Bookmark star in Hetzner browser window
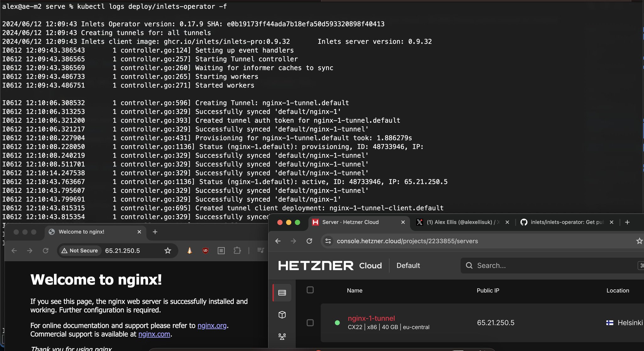This screenshot has width=644, height=351. click(x=639, y=241)
